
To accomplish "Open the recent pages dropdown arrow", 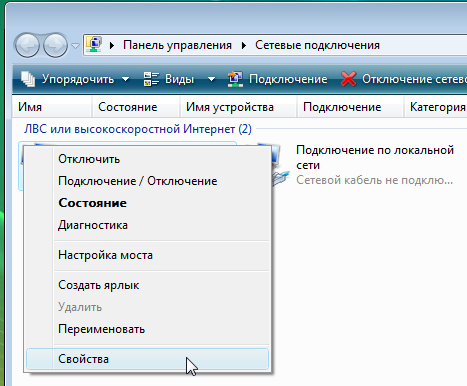I will pos(76,46).
